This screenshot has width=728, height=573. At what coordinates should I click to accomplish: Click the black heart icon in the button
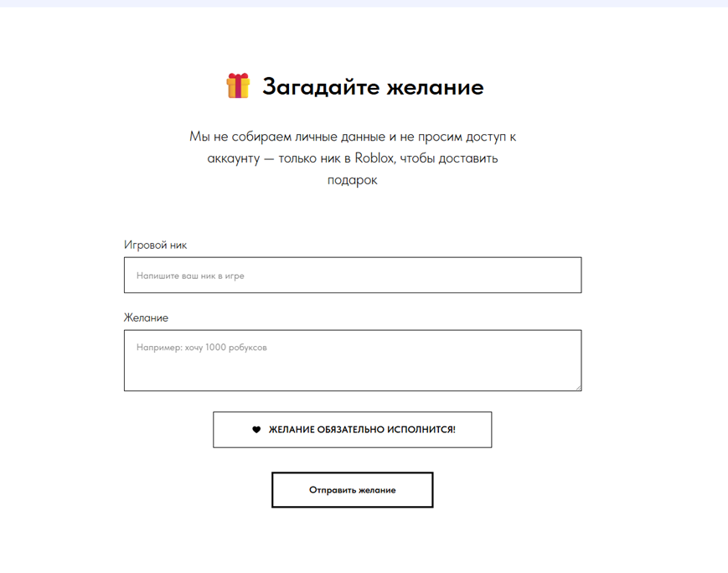tap(256, 430)
